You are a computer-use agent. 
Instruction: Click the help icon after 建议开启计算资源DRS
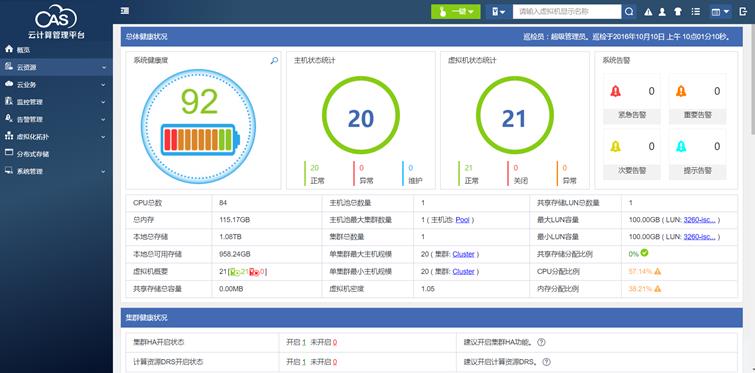click(x=546, y=361)
